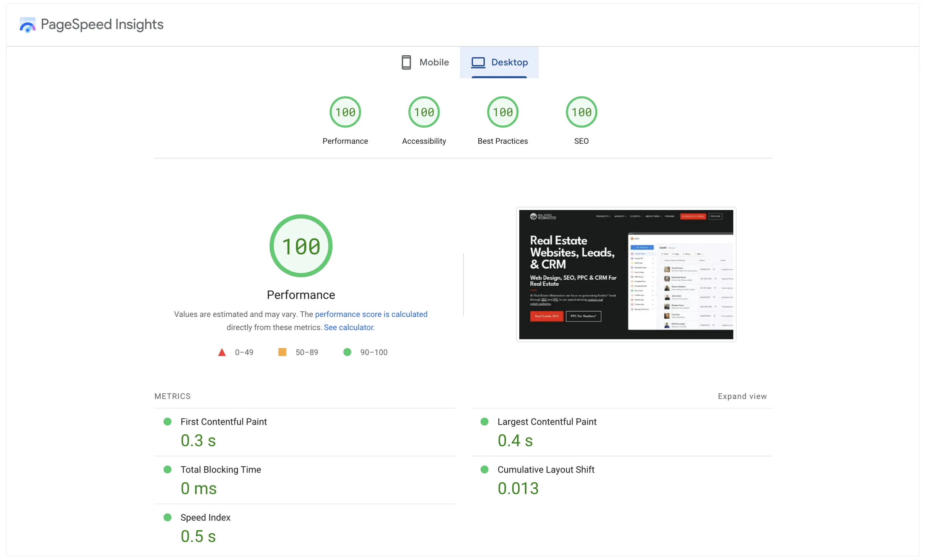The image size is (926, 560).
Task: Click the 90–100 legend text
Action: pyautogui.click(x=373, y=352)
